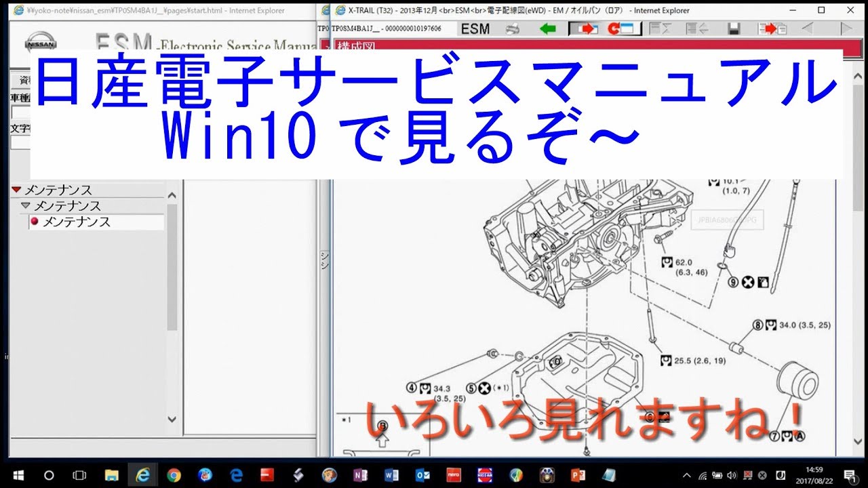Open Nero application from taskbar

[454, 474]
